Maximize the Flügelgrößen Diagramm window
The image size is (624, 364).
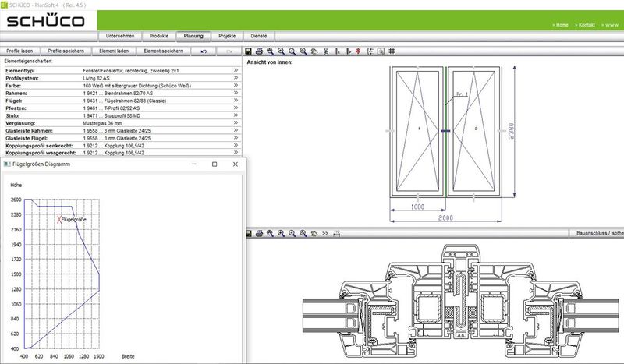coord(214,164)
